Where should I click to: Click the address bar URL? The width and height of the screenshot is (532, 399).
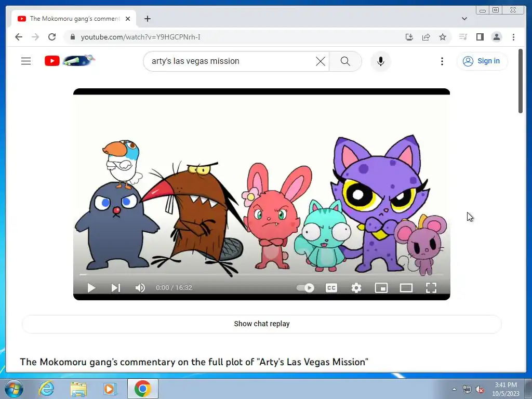click(140, 37)
